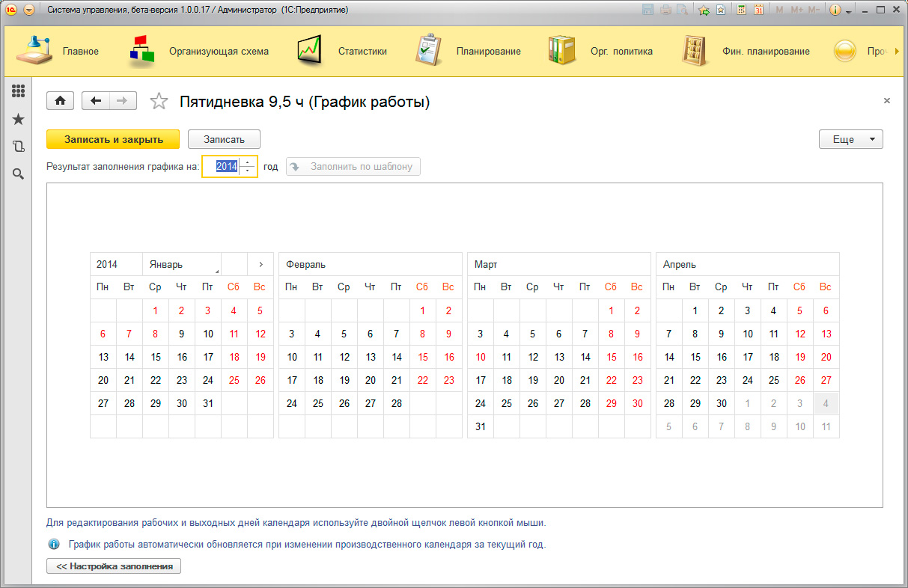Increase the year with the up spinner
The image size is (908, 588).
248,162
